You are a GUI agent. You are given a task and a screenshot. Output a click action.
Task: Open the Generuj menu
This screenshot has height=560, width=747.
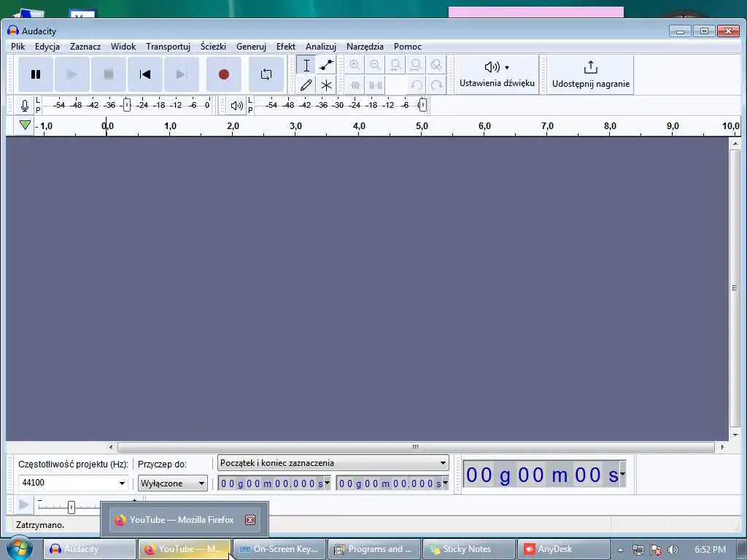click(x=251, y=47)
